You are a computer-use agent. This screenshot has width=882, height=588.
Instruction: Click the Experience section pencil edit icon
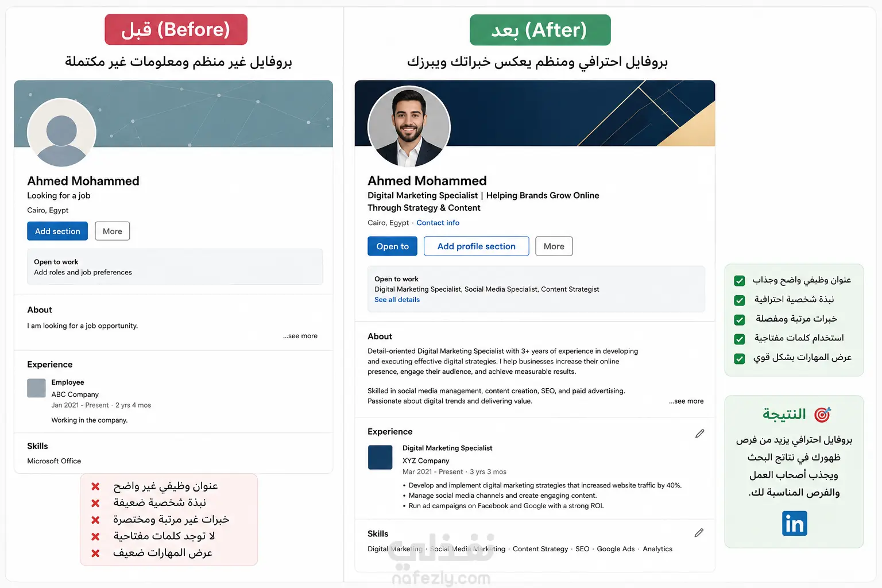pos(699,434)
